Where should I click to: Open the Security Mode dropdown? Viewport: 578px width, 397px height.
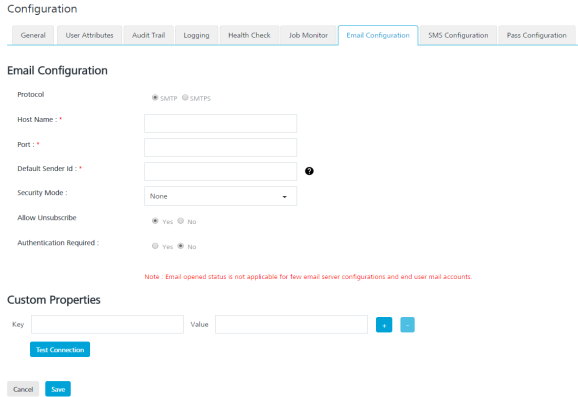click(x=220, y=196)
